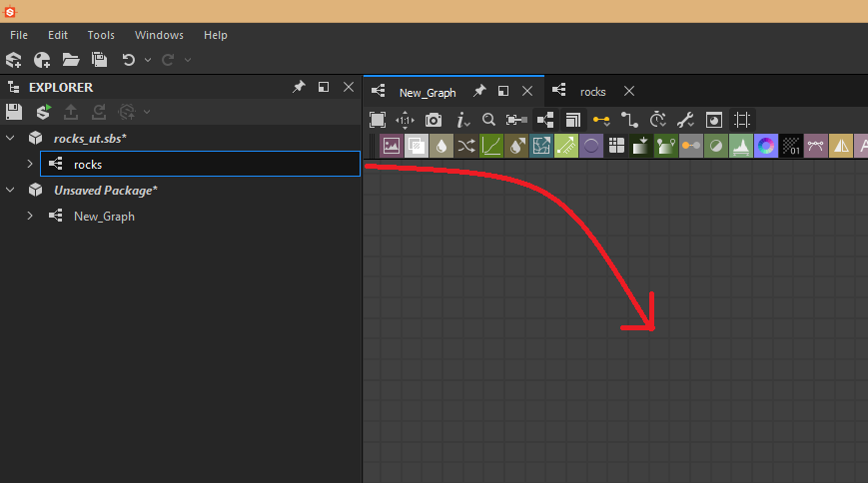Viewport: 868px width, 483px height.
Task: Add the color wheel node
Action: click(x=765, y=146)
